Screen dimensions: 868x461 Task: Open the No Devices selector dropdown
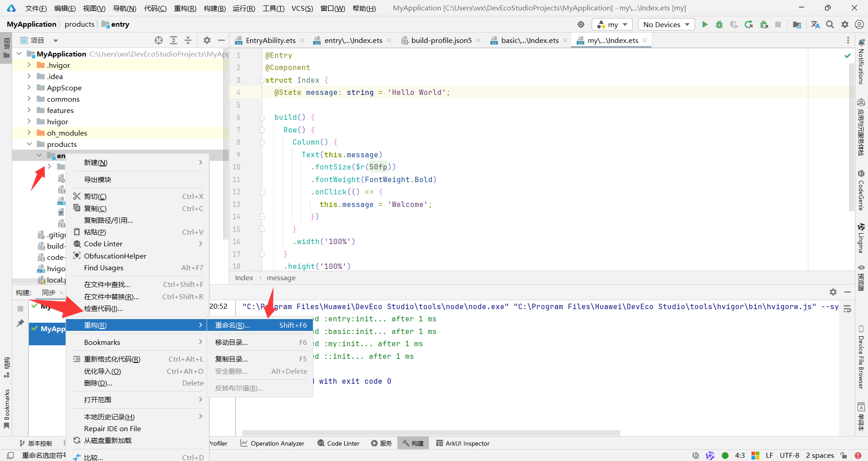[x=666, y=24]
